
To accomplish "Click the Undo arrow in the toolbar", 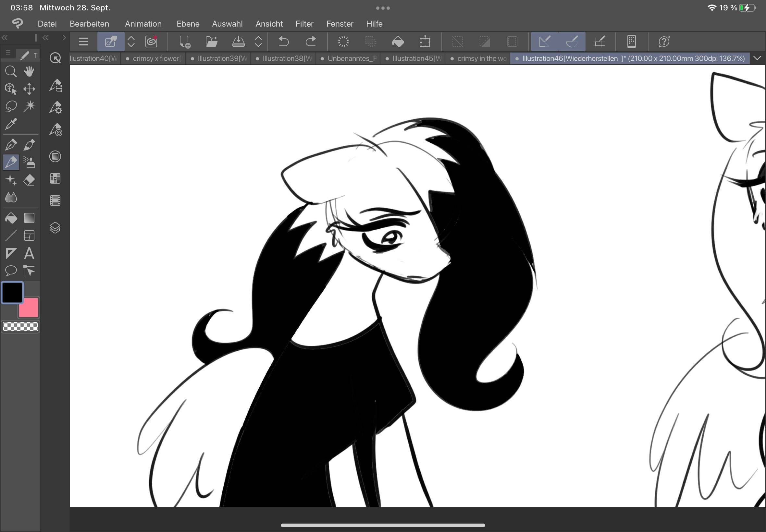I will [x=283, y=42].
